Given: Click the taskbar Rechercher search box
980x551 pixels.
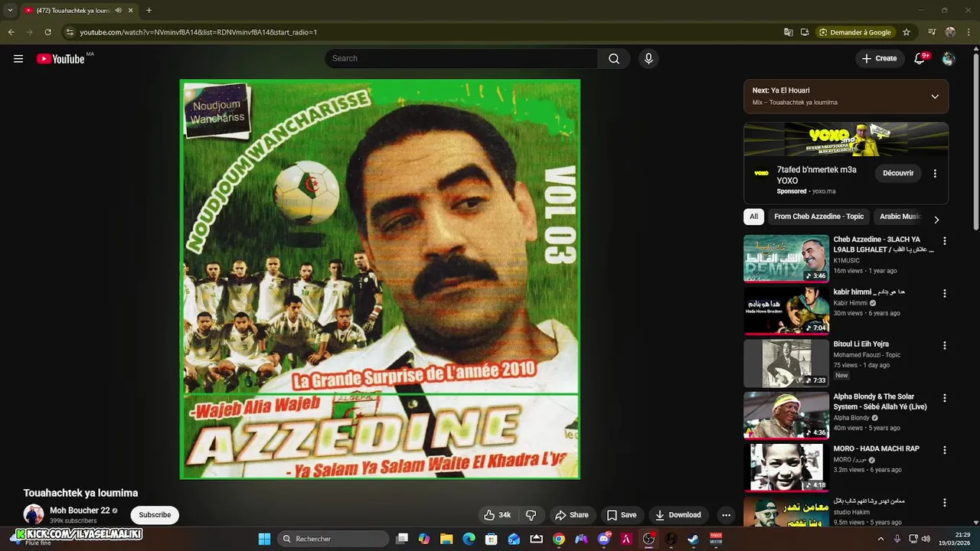Looking at the screenshot, I should [332, 539].
